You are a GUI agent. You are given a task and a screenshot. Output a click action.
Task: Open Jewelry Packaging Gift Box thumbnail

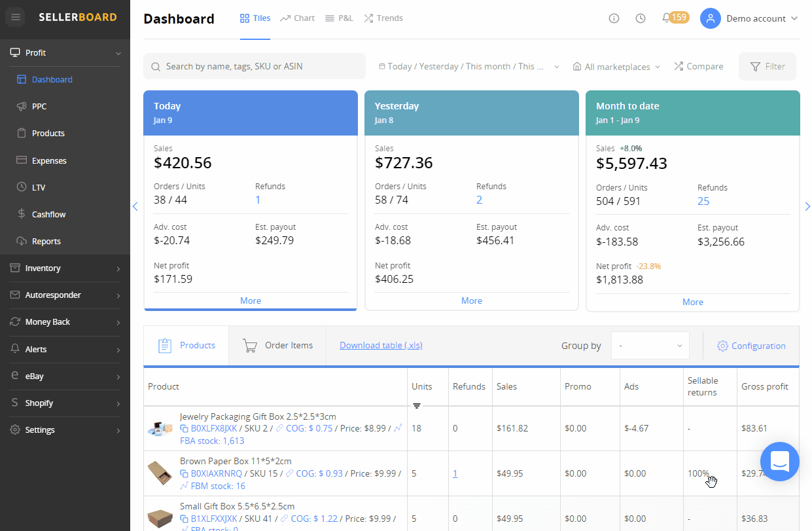coord(160,428)
